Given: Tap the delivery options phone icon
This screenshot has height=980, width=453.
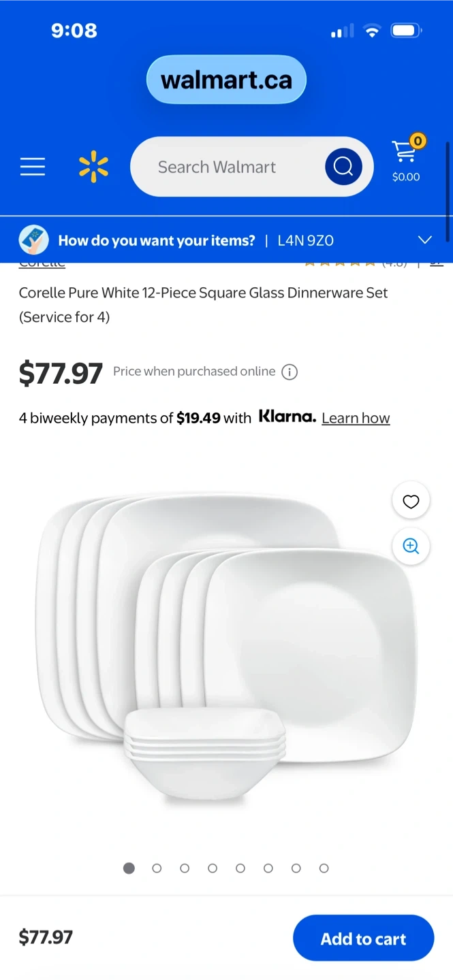Looking at the screenshot, I should (x=33, y=240).
